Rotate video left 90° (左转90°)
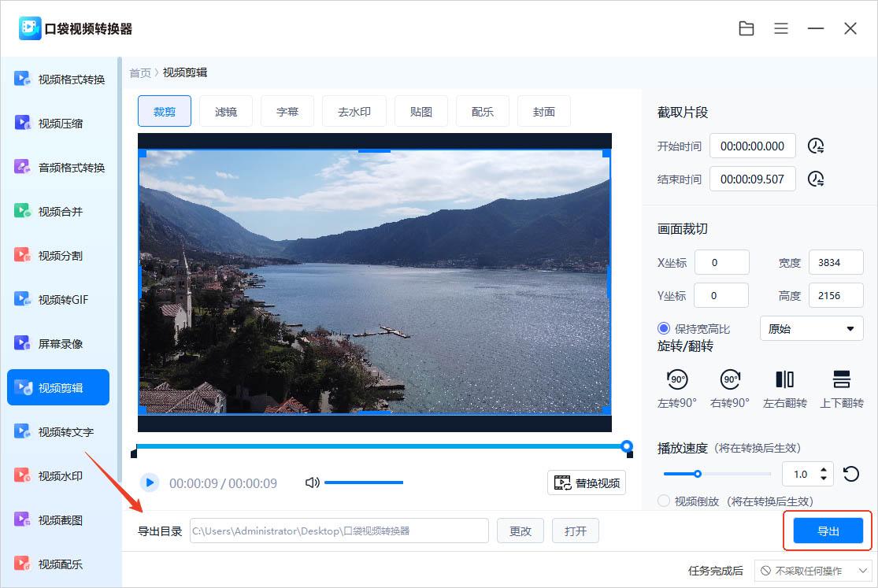The height and width of the screenshot is (588, 878). [x=677, y=389]
